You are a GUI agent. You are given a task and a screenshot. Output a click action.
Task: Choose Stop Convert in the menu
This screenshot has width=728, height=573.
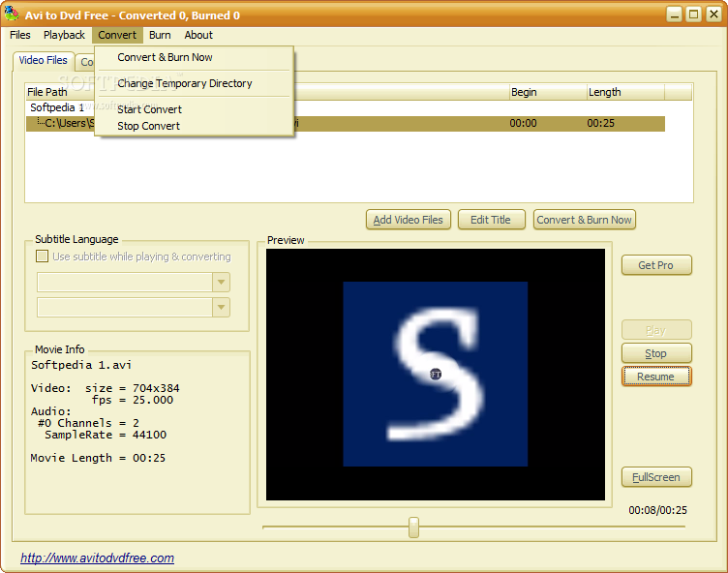pos(148,126)
